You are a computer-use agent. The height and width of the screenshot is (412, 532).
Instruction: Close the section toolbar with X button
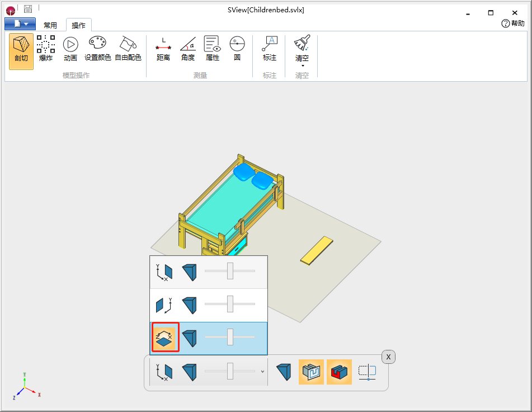point(388,357)
